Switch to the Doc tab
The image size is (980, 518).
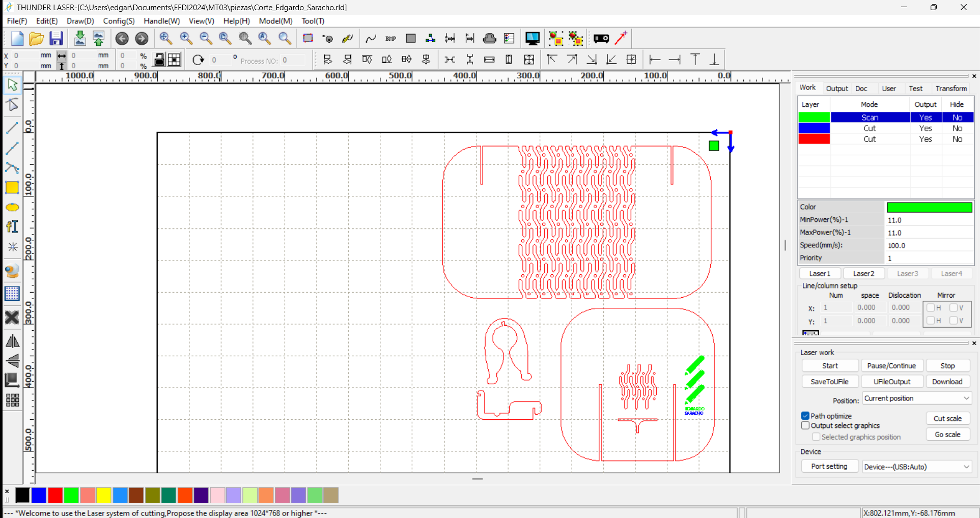861,89
